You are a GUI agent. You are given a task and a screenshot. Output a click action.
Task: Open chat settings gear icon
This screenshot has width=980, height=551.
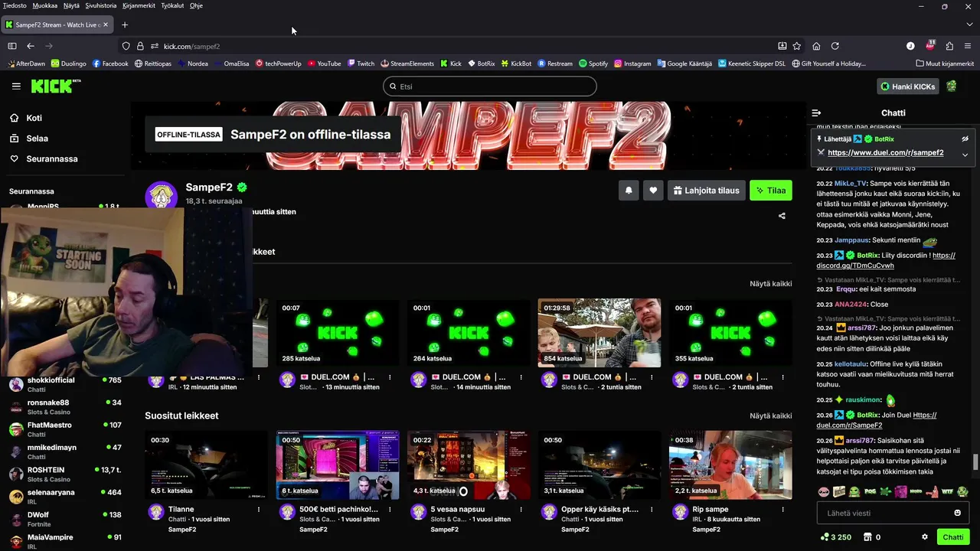(925, 537)
